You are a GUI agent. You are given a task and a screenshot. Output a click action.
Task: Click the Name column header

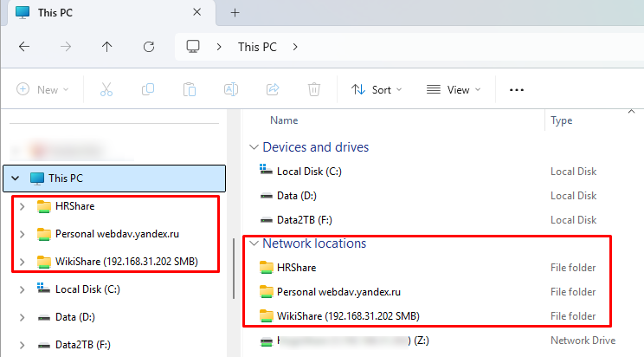pos(284,120)
